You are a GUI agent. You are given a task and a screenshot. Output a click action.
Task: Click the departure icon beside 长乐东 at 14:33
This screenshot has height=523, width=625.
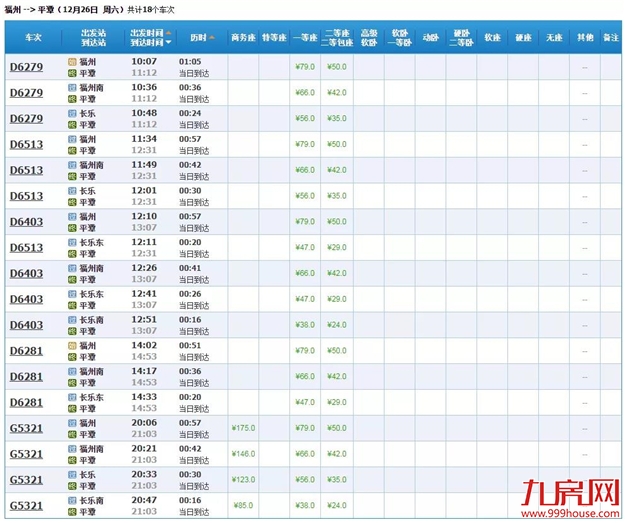click(72, 397)
